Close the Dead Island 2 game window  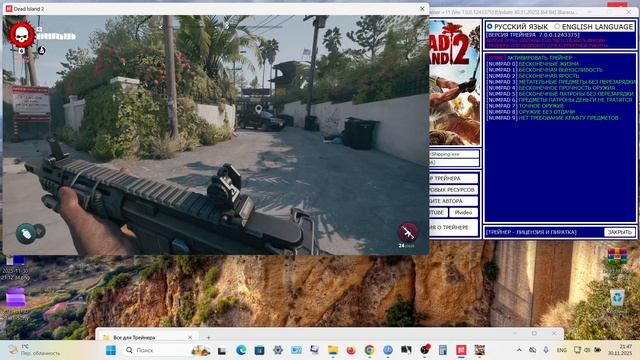click(x=422, y=9)
